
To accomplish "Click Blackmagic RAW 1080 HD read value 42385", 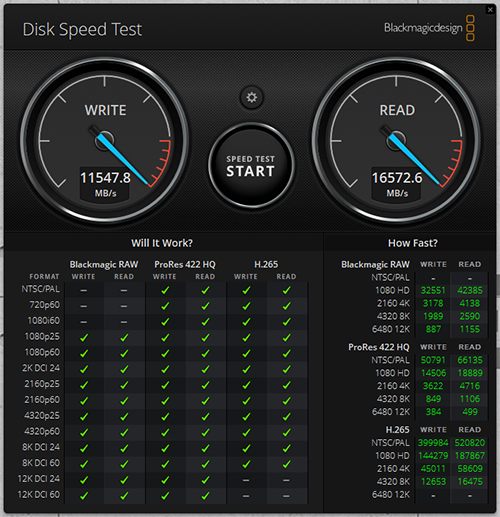I will coord(470,290).
